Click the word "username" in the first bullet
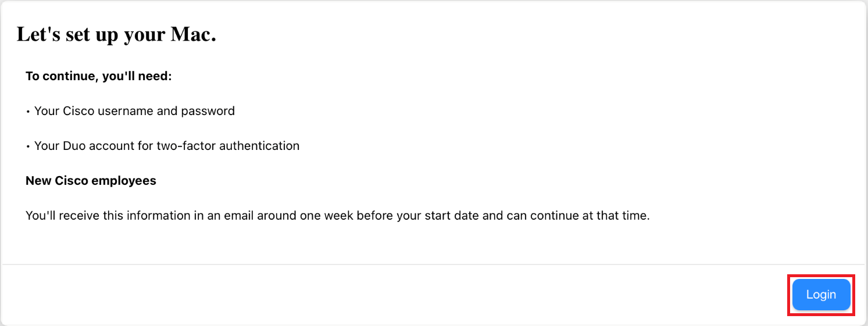The image size is (868, 326). coord(125,111)
